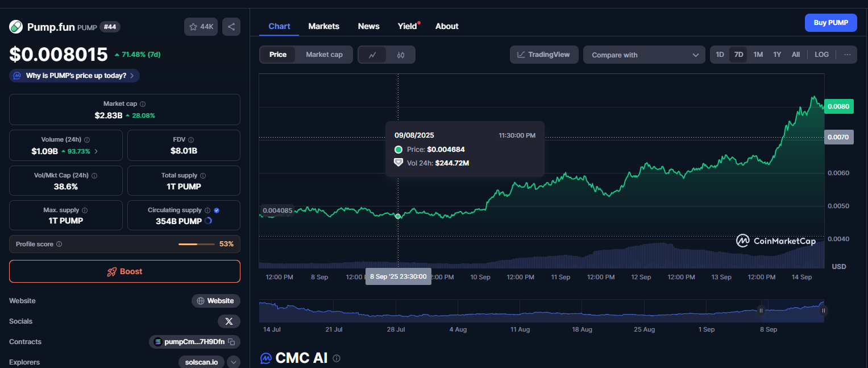
Task: Select Market cap chart mode toggle
Action: coord(324,55)
